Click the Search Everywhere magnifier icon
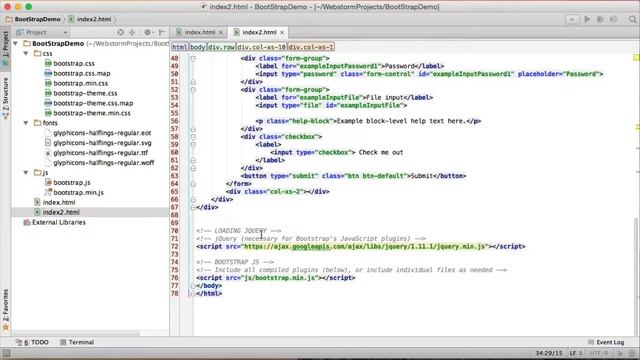This screenshot has width=640, height=360. [633, 19]
